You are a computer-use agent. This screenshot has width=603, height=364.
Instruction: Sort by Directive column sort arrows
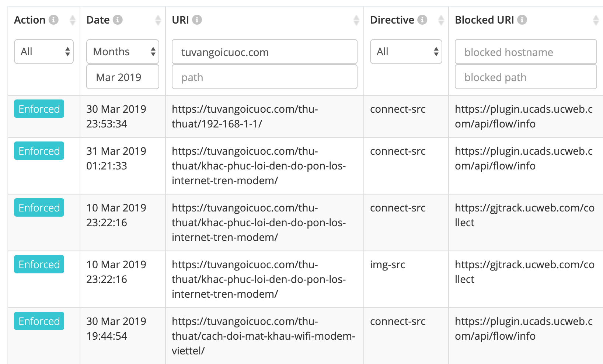pos(441,20)
